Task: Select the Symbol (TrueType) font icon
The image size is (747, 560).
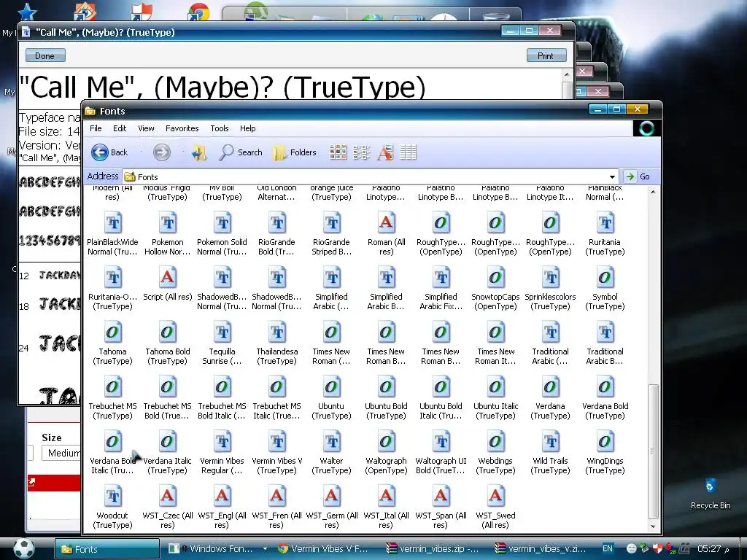Action: (605, 278)
